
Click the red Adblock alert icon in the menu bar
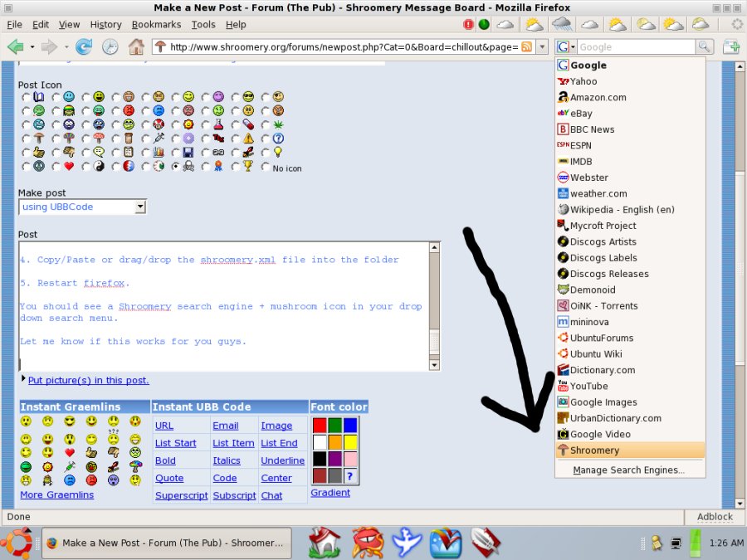(468, 24)
